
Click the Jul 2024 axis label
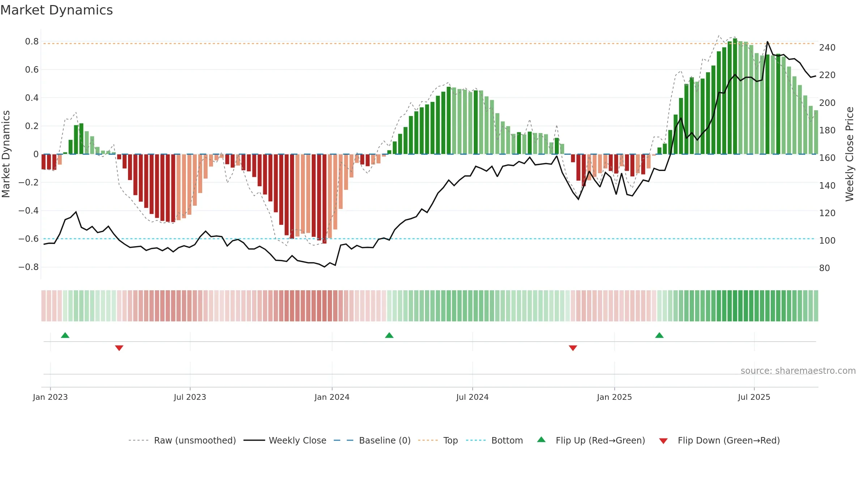[472, 397]
